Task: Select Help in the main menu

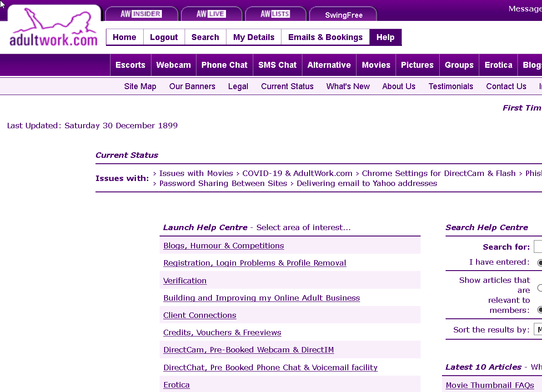Action: pos(386,37)
